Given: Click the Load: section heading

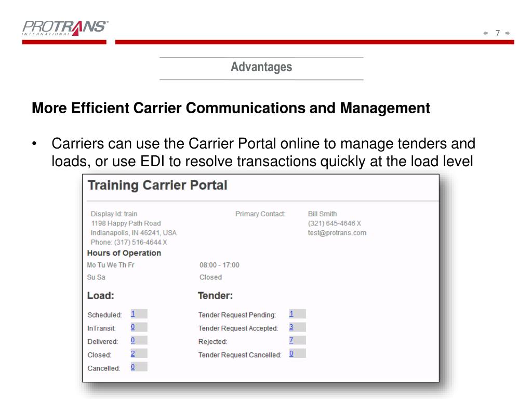Looking at the screenshot, I should tap(100, 296).
